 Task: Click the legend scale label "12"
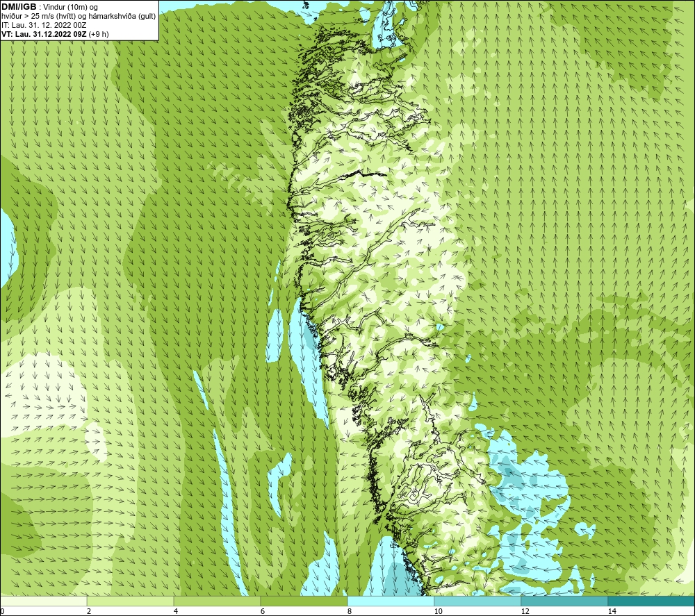[x=525, y=612]
